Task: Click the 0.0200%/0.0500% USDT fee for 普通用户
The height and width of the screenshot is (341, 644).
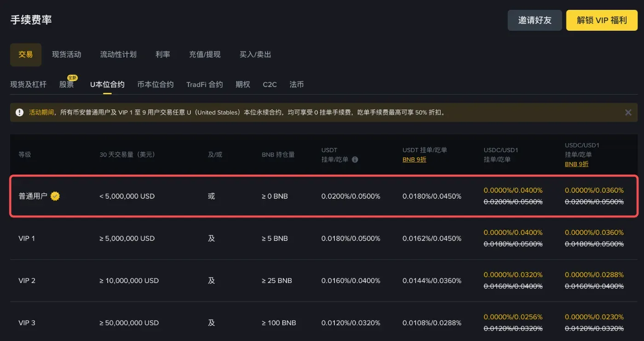Action: click(x=351, y=196)
